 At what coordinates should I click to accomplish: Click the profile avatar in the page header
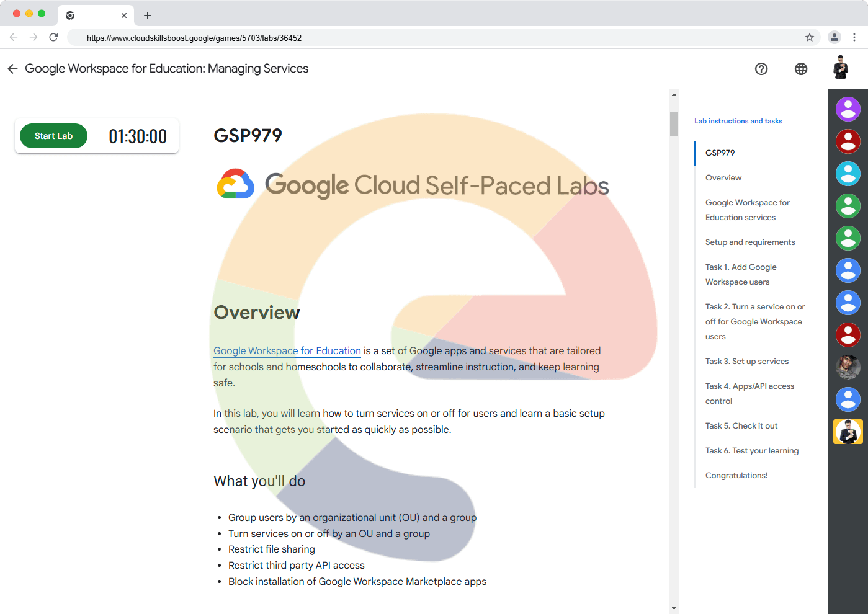[x=841, y=68]
